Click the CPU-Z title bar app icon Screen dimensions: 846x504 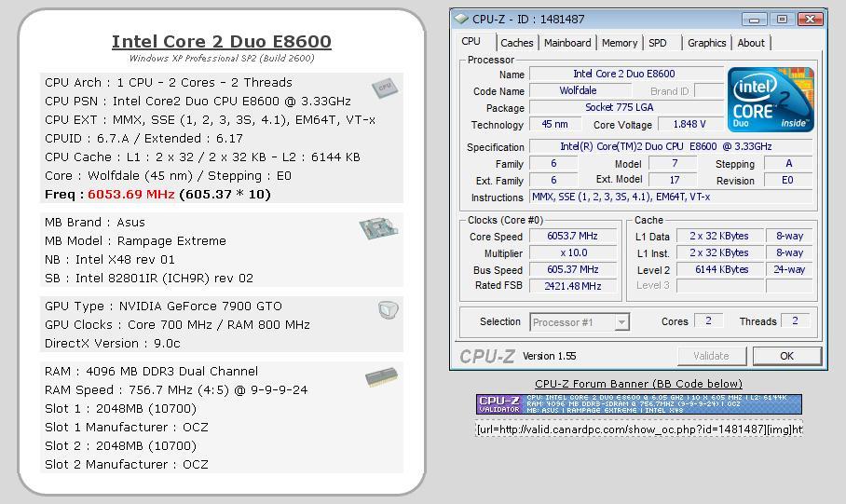click(461, 19)
